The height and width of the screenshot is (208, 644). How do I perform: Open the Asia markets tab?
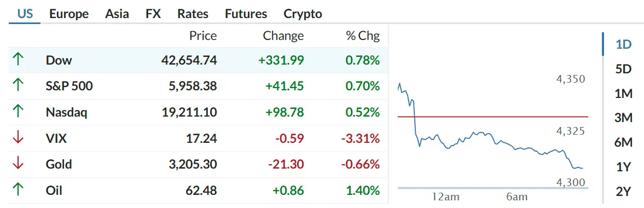coord(117,14)
